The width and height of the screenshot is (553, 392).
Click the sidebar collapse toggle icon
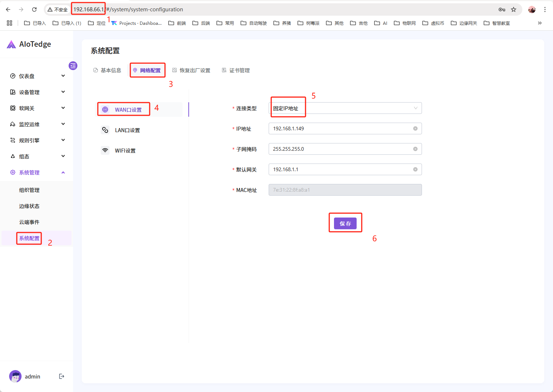[x=73, y=66]
